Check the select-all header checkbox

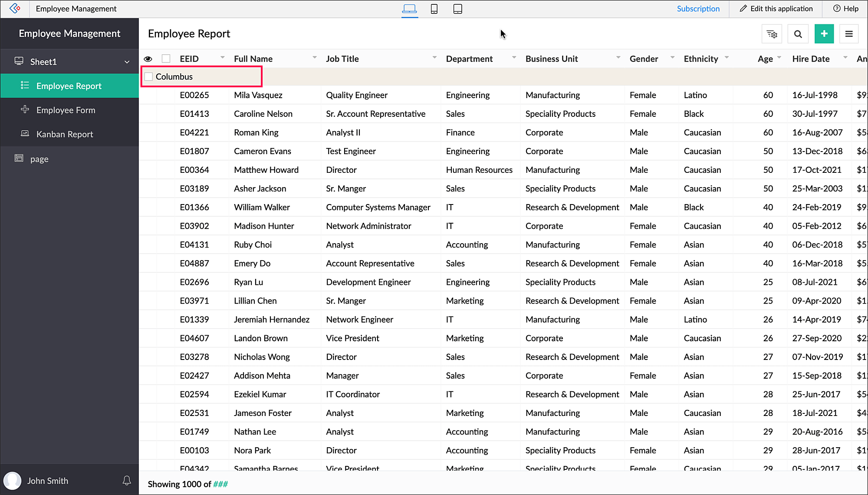166,59
